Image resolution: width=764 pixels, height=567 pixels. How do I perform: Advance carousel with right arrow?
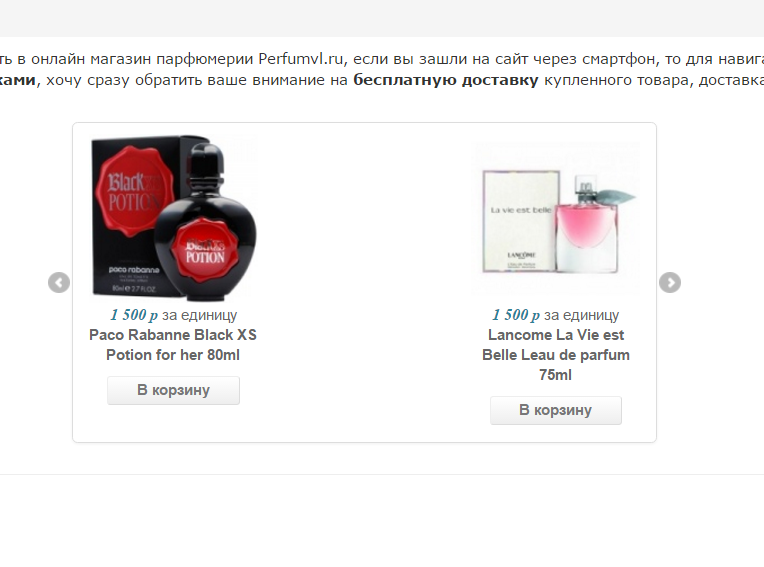(670, 283)
